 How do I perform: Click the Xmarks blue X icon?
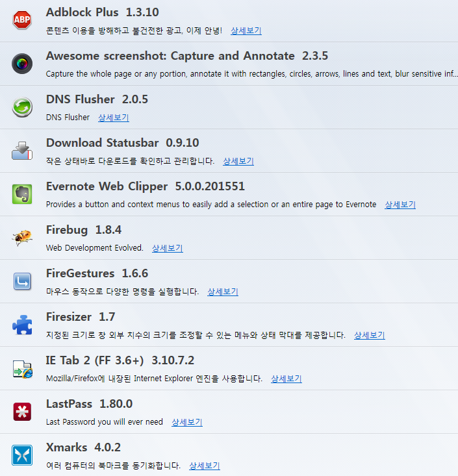pyautogui.click(x=22, y=455)
